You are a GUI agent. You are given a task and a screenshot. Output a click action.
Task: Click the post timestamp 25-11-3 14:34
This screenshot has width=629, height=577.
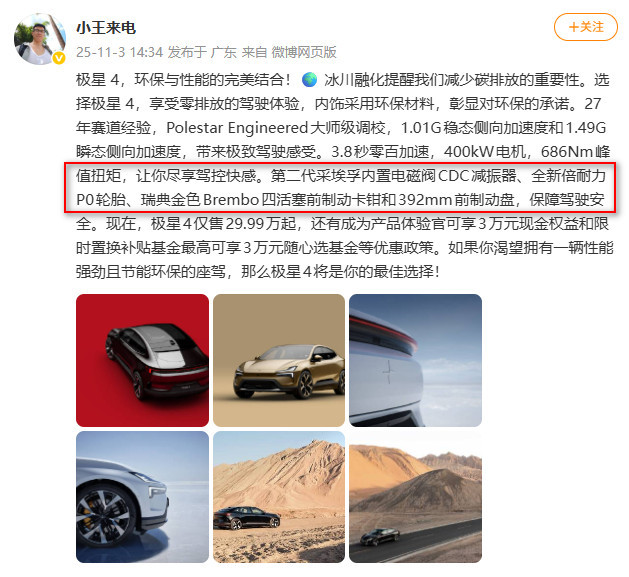[x=119, y=52]
